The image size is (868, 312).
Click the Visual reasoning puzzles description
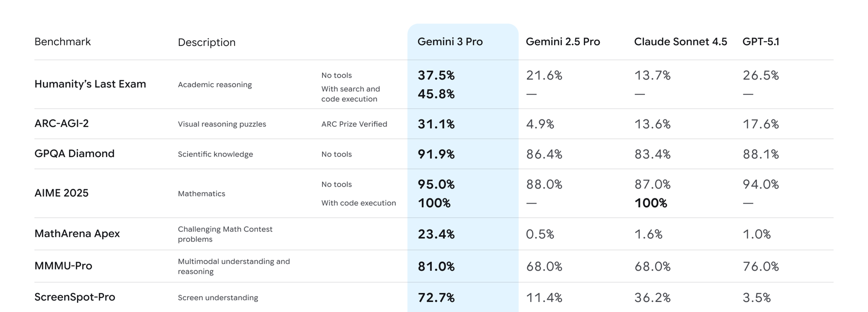222,124
